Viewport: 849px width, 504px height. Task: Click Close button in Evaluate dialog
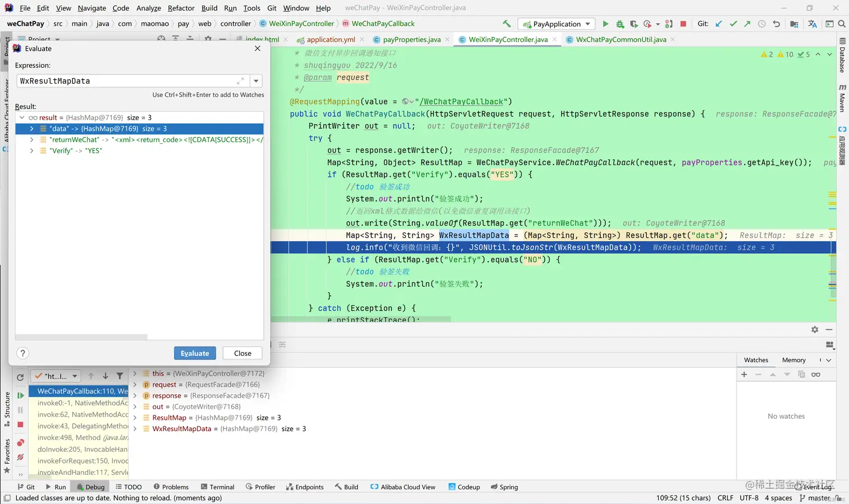243,353
